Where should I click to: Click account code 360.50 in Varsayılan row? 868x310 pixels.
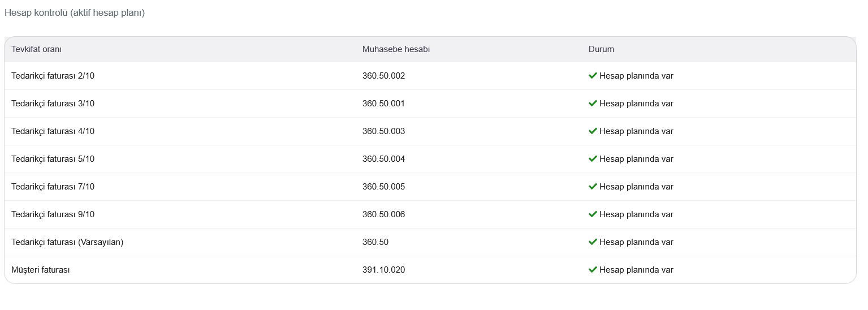point(375,242)
